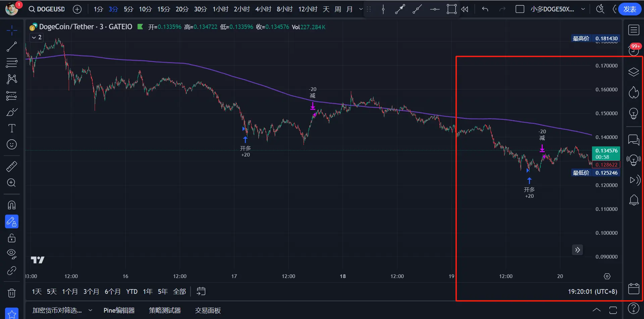Maximize the bottom panel
Image resolution: width=644 pixels, height=319 pixels.
(613, 310)
